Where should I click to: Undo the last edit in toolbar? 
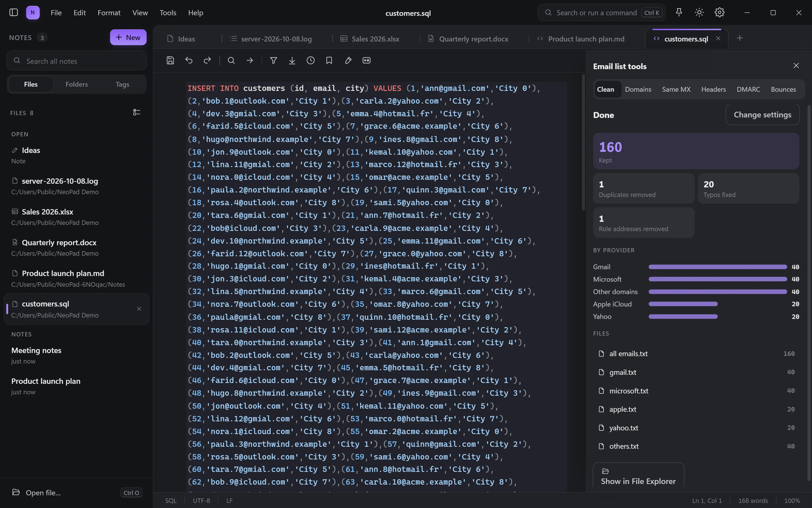point(189,60)
